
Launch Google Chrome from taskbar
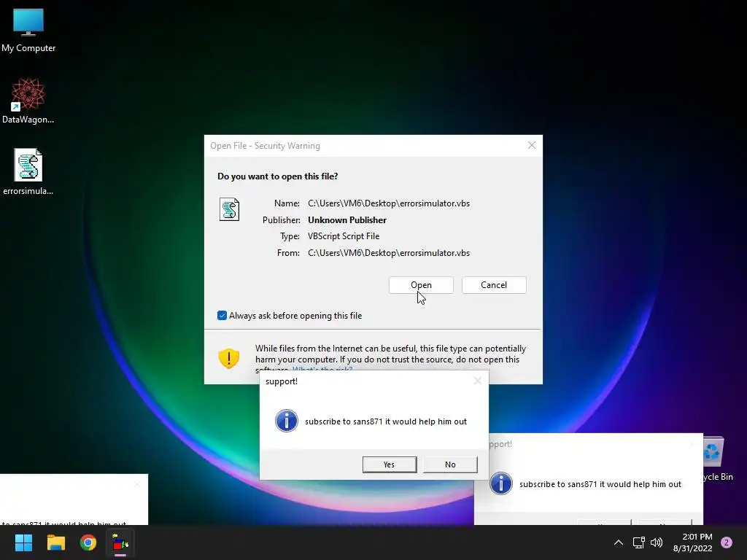[x=88, y=542]
